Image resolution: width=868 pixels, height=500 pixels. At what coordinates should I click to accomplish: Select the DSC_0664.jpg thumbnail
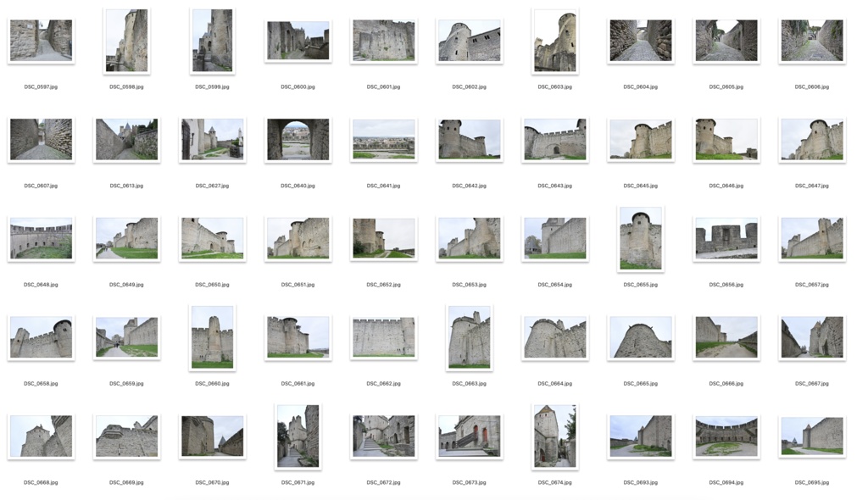554,337
